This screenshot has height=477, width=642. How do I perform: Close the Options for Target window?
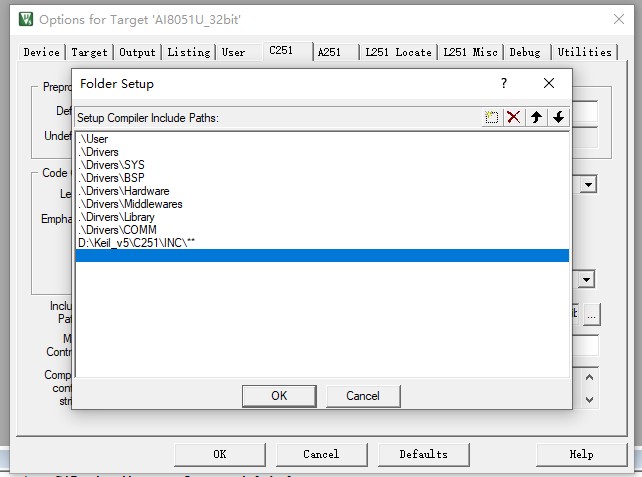[x=619, y=19]
